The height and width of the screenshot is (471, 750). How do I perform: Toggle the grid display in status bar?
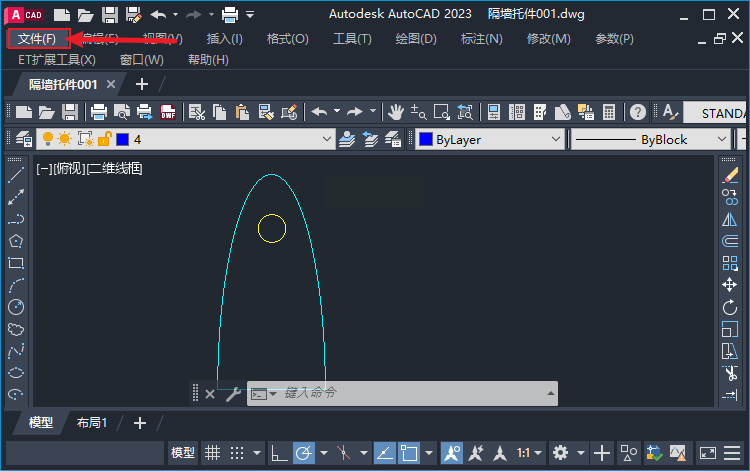coord(213,453)
